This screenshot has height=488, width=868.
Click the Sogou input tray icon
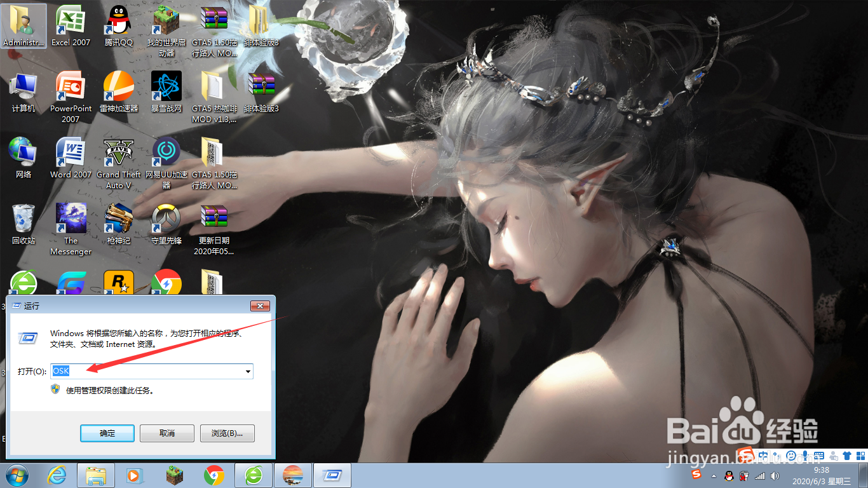pos(697,475)
